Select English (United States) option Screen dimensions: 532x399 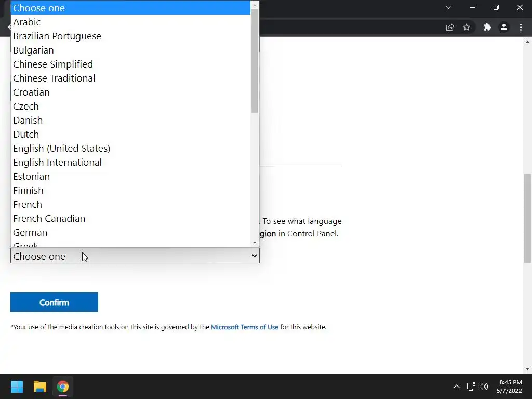coord(130,148)
